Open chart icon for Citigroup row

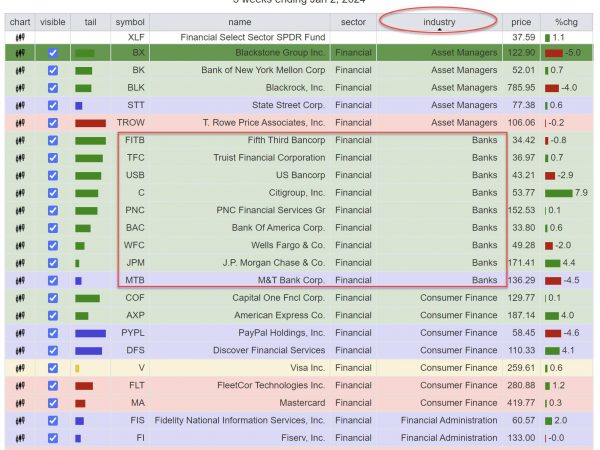[x=20, y=193]
